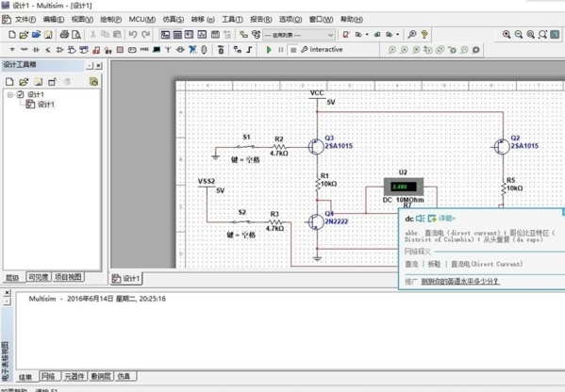Stop the simulation

click(293, 50)
